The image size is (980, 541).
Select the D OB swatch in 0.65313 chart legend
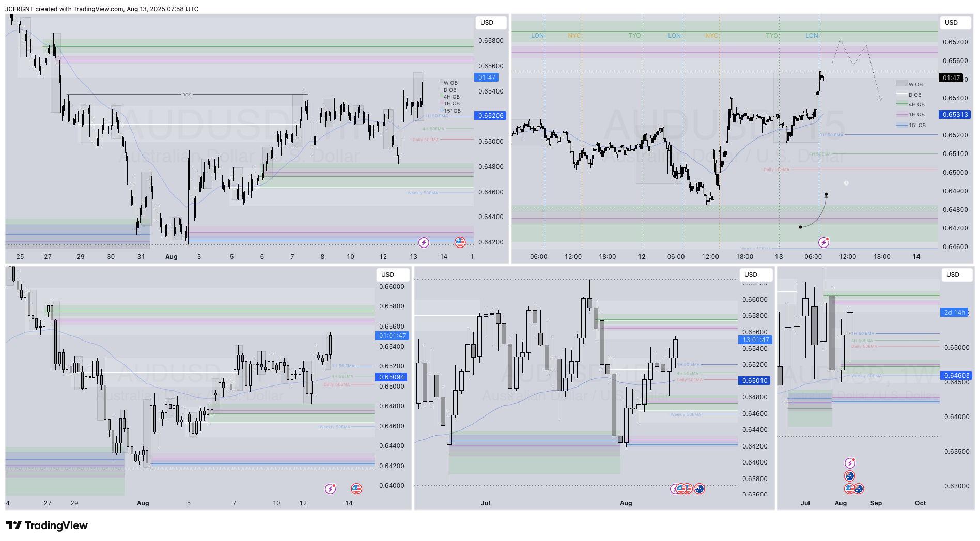coord(902,94)
